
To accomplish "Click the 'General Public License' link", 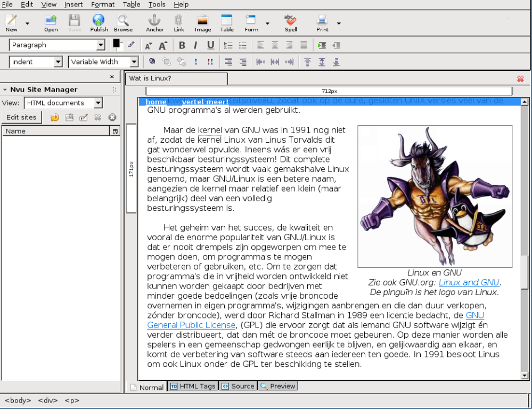I will pos(191,325).
